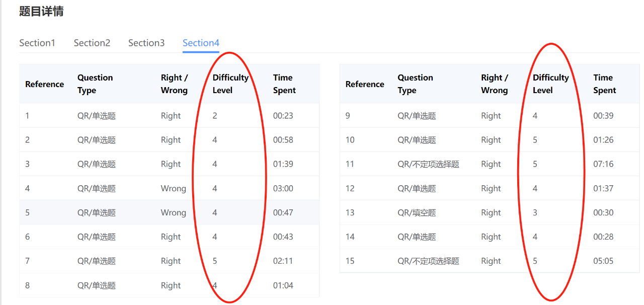Select the Section3 tab

tap(146, 43)
